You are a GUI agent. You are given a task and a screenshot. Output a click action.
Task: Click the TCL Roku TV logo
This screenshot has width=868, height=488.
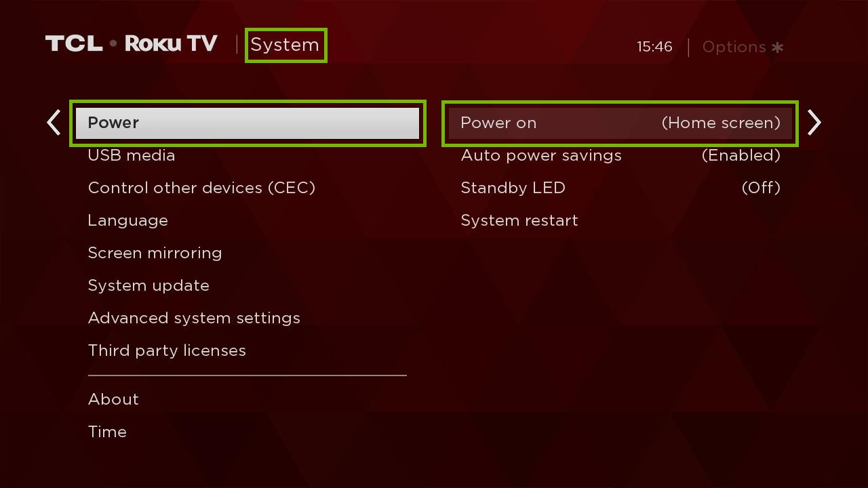(131, 44)
